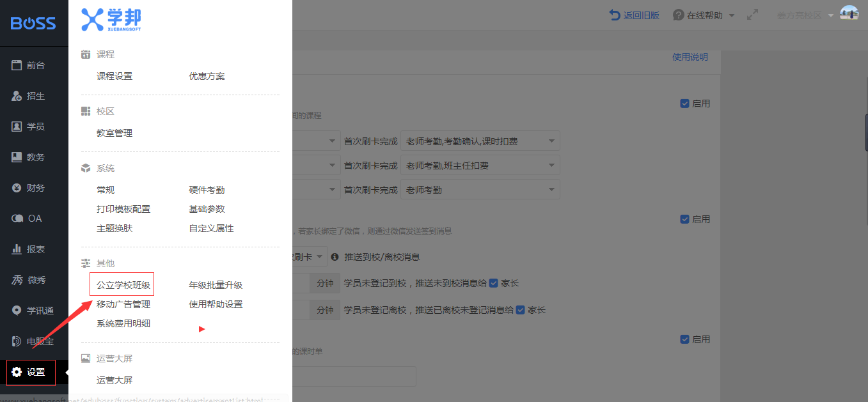Open 移动广告管理 menu item

(123, 304)
